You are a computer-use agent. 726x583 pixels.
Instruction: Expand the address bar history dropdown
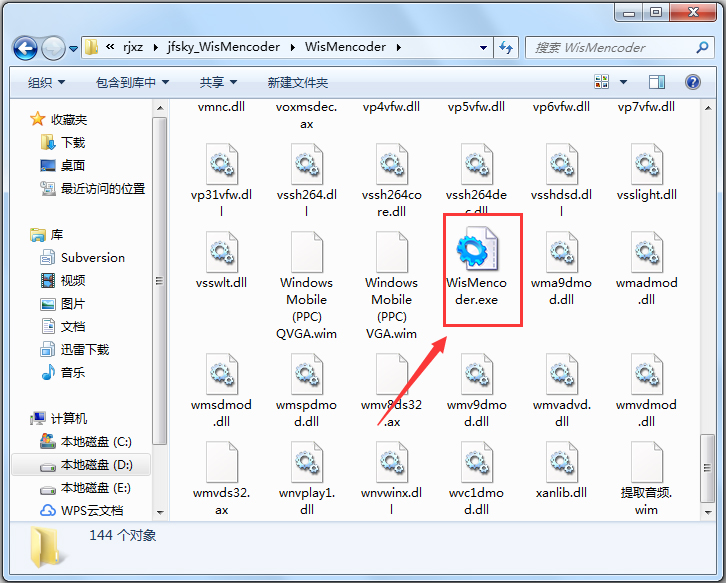(x=483, y=47)
